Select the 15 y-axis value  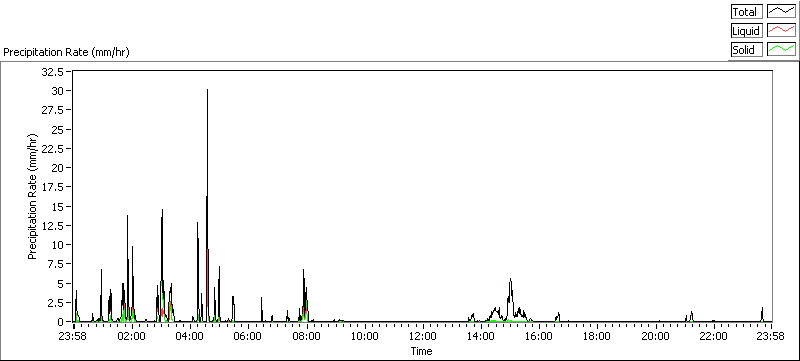[x=58, y=207]
